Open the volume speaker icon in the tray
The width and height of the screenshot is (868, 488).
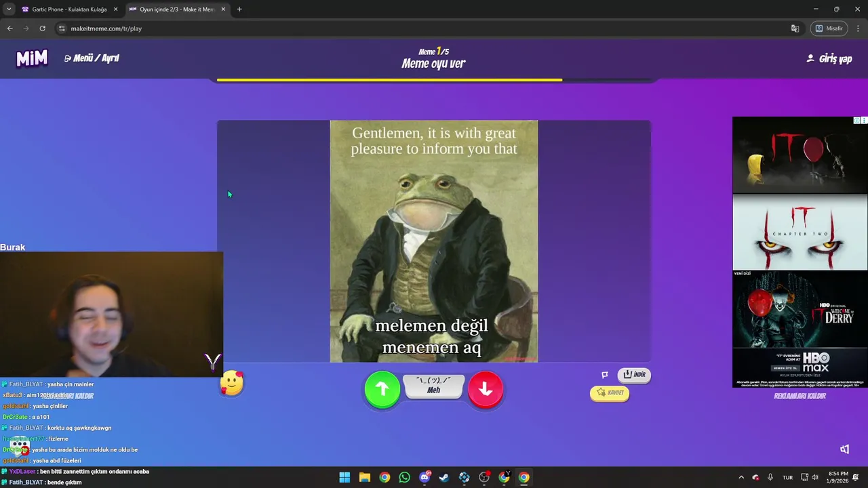(815, 477)
